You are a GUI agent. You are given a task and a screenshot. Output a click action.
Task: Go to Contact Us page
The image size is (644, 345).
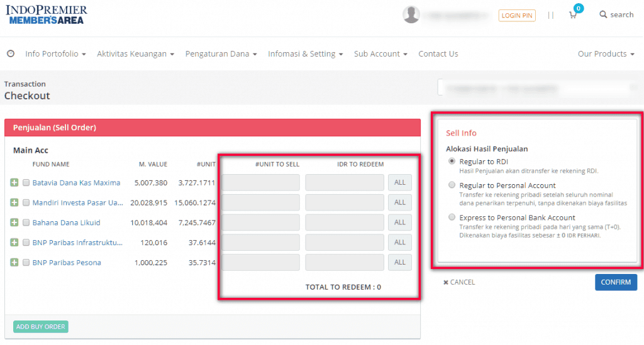point(438,54)
